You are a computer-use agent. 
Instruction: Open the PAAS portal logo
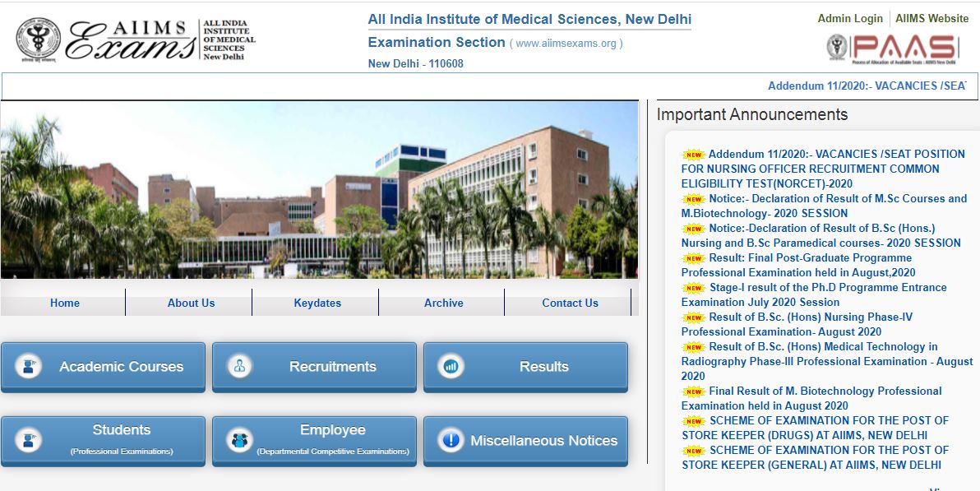coord(893,48)
